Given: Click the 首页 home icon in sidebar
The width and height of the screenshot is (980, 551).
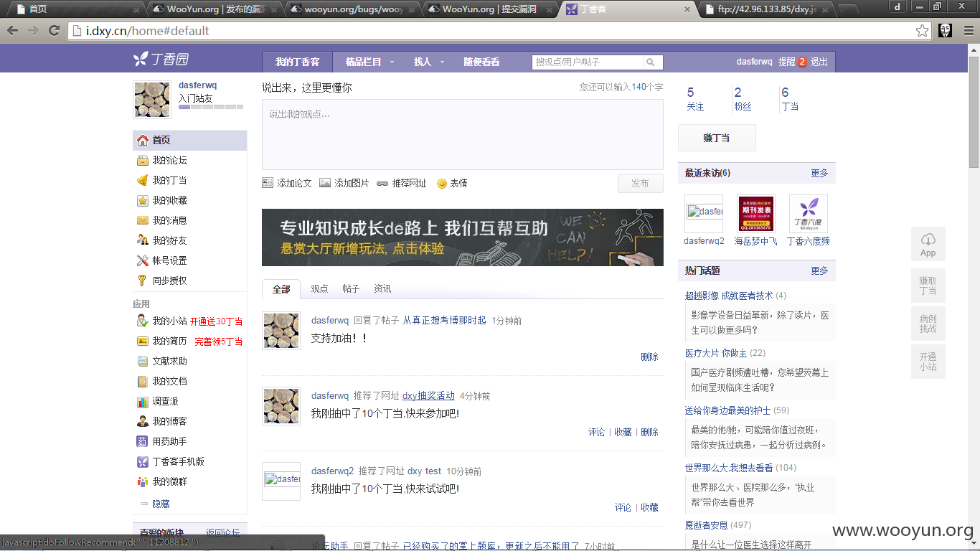Looking at the screenshot, I should pyautogui.click(x=143, y=140).
